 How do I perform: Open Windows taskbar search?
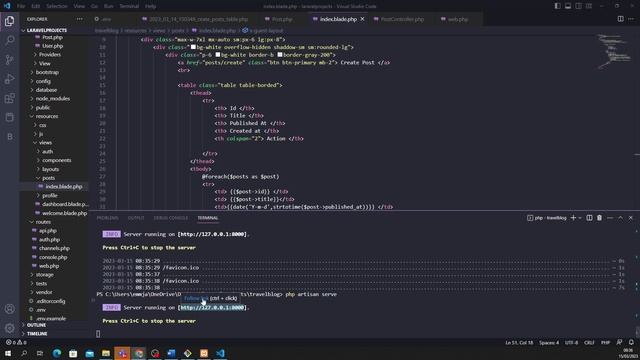(x=24, y=353)
